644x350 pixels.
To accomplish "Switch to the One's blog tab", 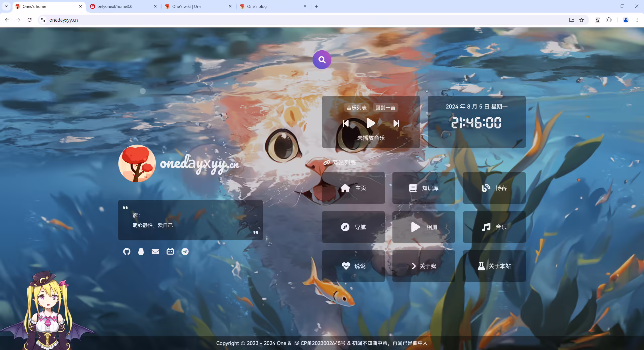I will tap(273, 6).
